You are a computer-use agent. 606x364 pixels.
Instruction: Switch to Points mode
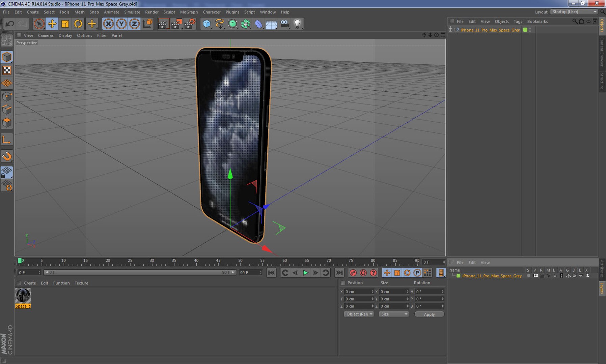click(7, 97)
